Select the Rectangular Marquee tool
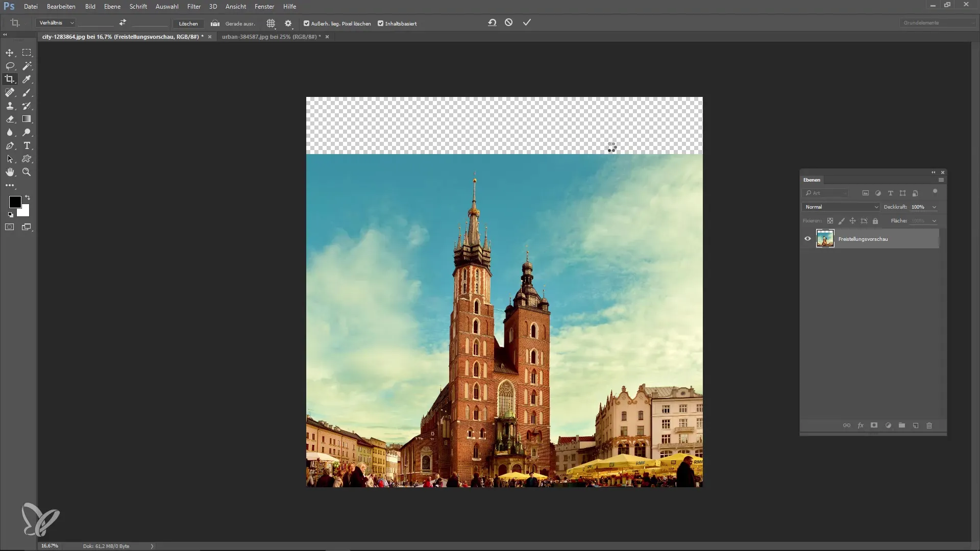 [27, 53]
